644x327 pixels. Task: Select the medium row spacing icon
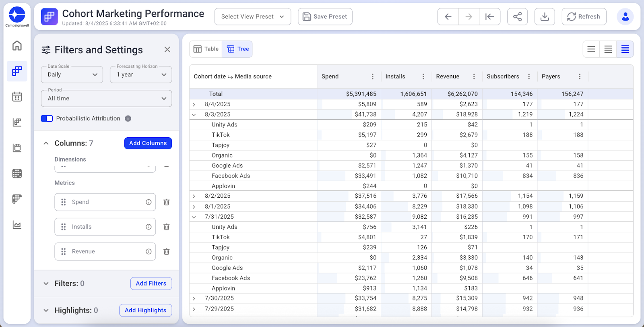coord(608,49)
